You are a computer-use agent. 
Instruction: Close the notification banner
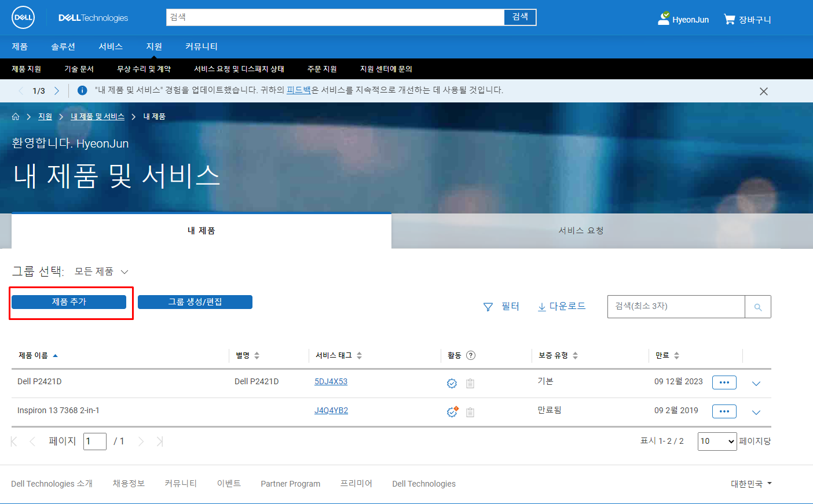[x=764, y=91]
